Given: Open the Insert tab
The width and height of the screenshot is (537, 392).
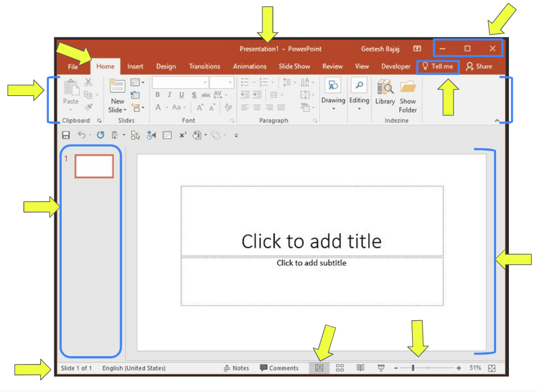Looking at the screenshot, I should coord(135,66).
